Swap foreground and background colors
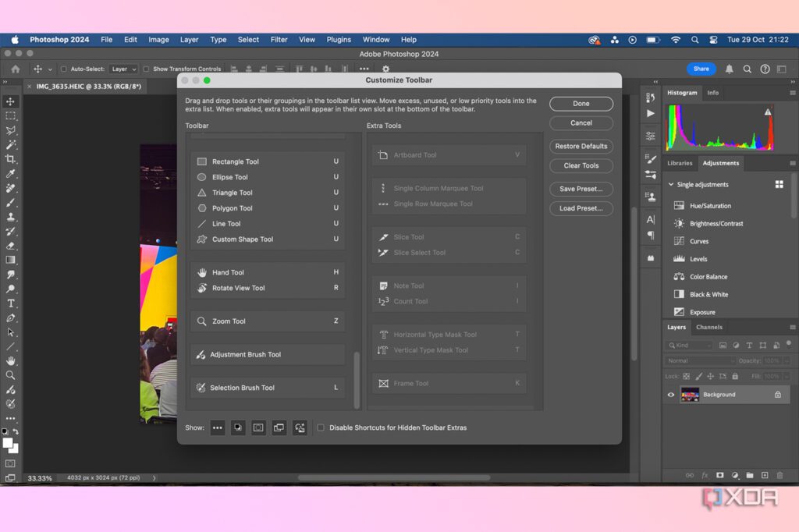The height and width of the screenshot is (532, 799). point(16,431)
